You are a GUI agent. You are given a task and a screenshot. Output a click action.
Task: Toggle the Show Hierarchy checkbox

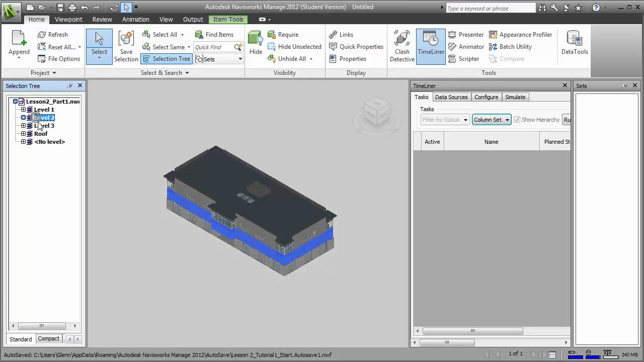coord(517,120)
